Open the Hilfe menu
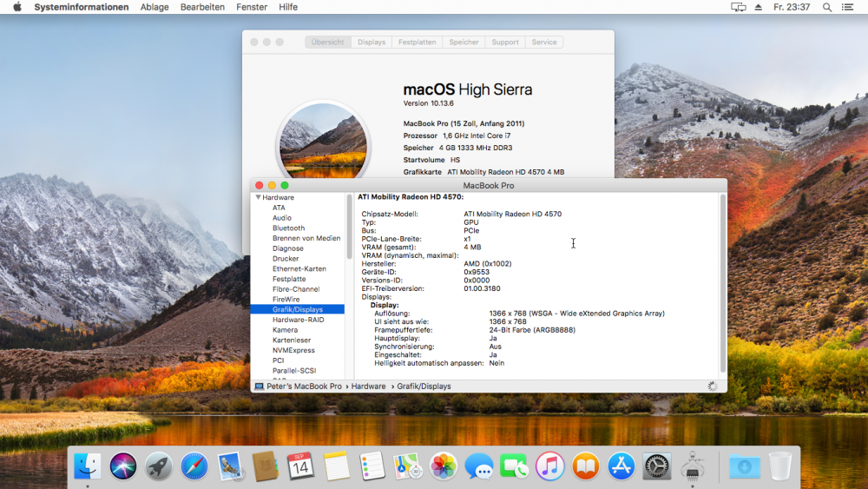The image size is (868, 489). 288,7
